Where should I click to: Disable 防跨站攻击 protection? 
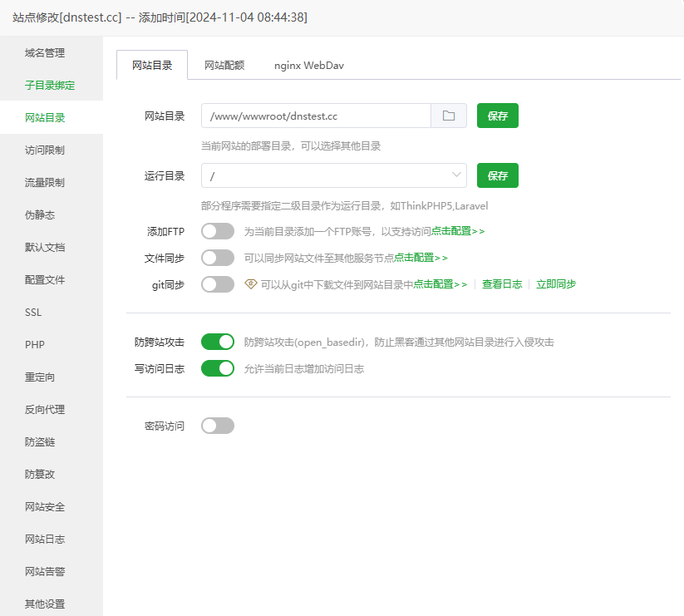click(217, 342)
